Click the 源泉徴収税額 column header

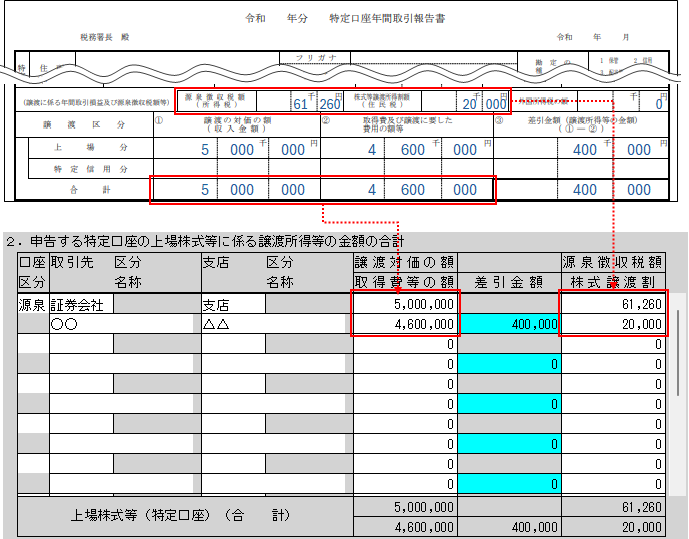pyautogui.click(x=613, y=262)
